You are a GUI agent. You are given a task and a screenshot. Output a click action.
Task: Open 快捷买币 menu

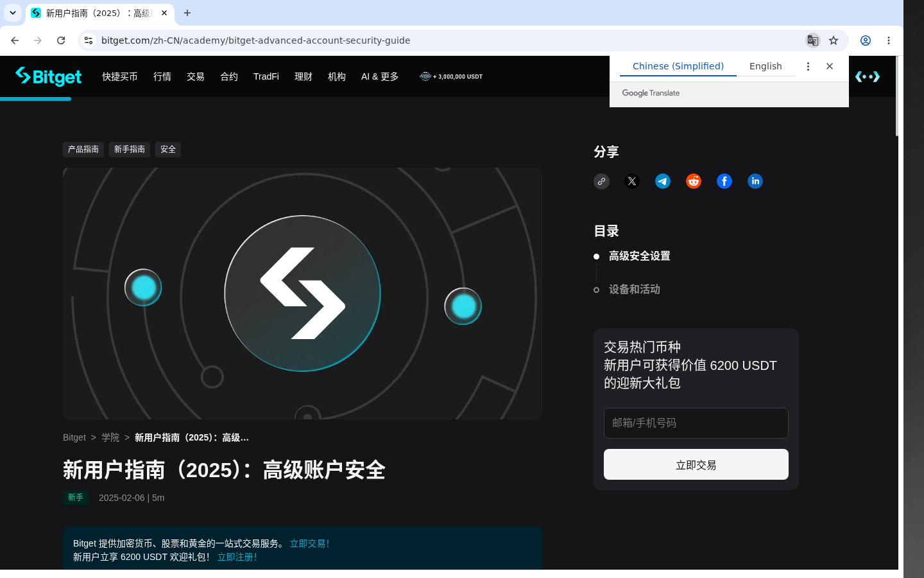coord(120,76)
